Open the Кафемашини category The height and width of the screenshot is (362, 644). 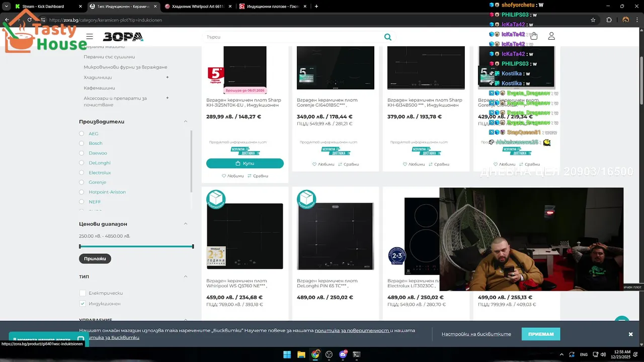coord(99,88)
